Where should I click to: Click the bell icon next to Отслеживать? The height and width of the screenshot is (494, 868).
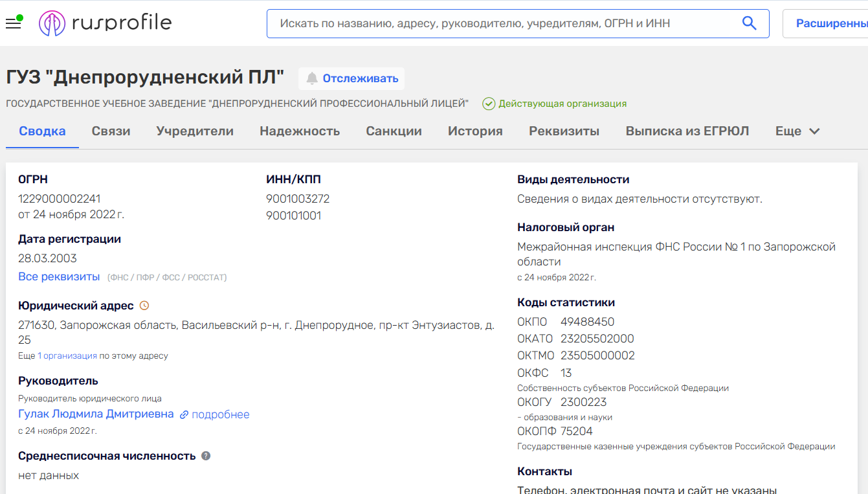312,79
